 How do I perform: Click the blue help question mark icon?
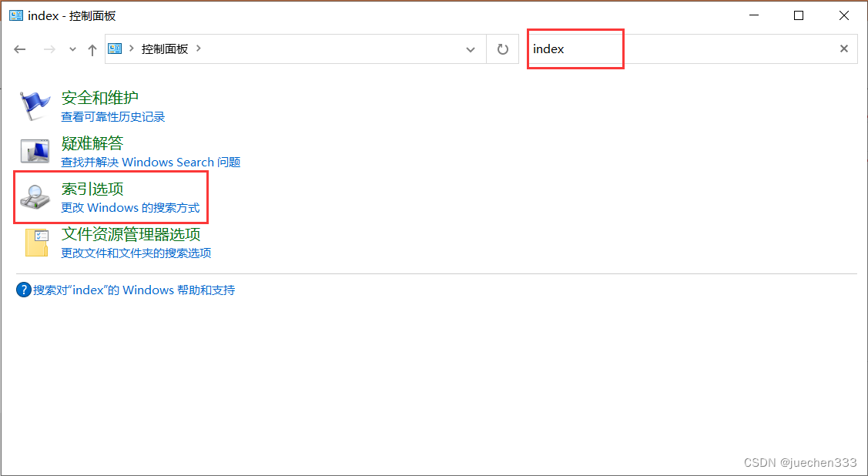(24, 290)
